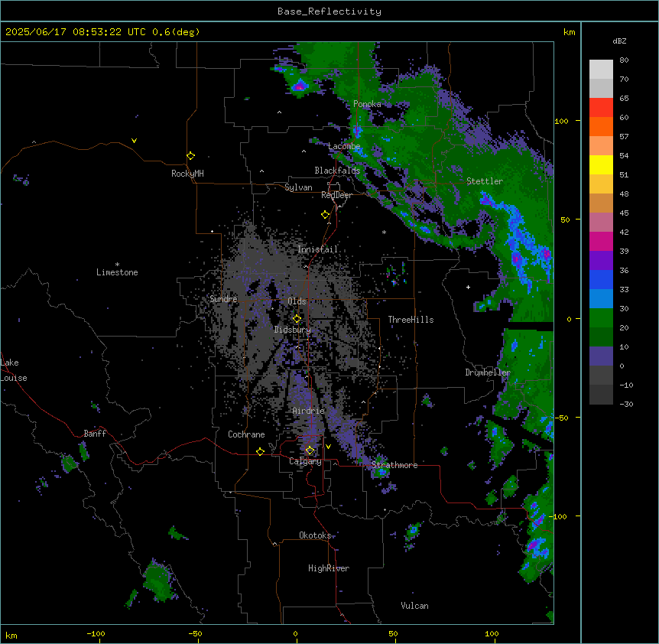Click the RockyMH label
Image resolution: width=659 pixels, height=644 pixels.
tap(187, 174)
